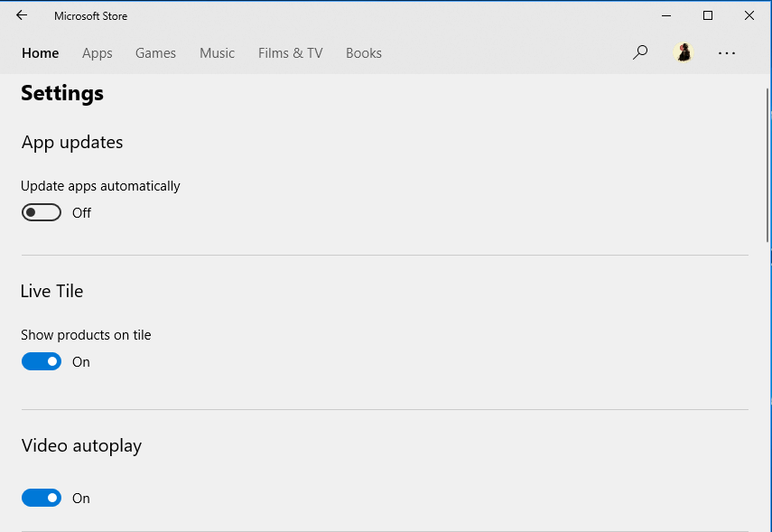This screenshot has width=772, height=532.
Task: Open the search magnifier icon
Action: (x=640, y=52)
